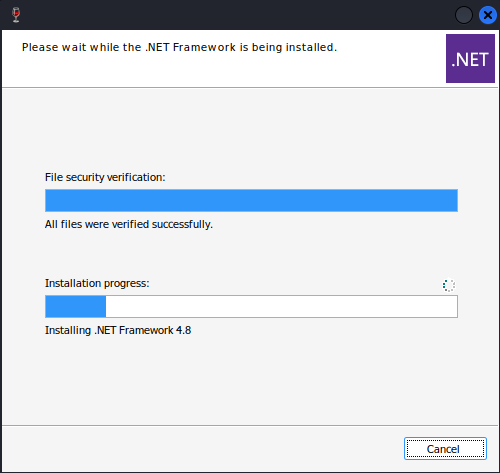
Task: Click the Wine glass icon in title bar
Action: click(16, 15)
